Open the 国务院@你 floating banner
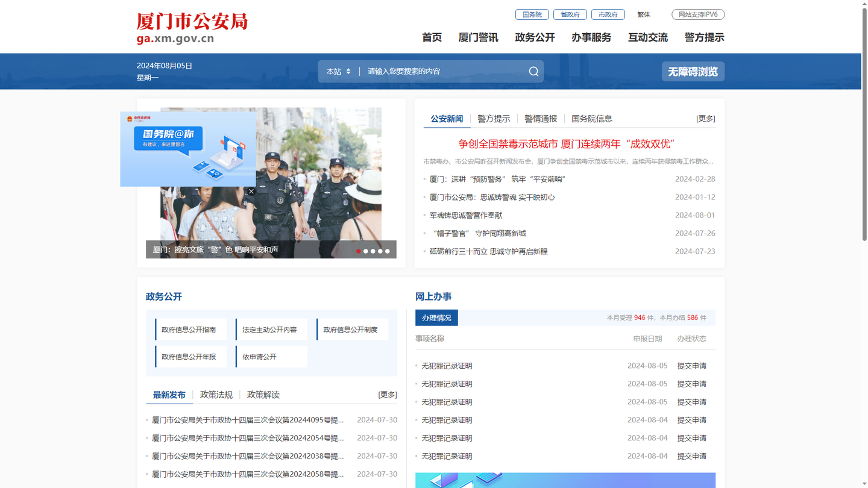The height and width of the screenshot is (488, 868). click(x=187, y=149)
